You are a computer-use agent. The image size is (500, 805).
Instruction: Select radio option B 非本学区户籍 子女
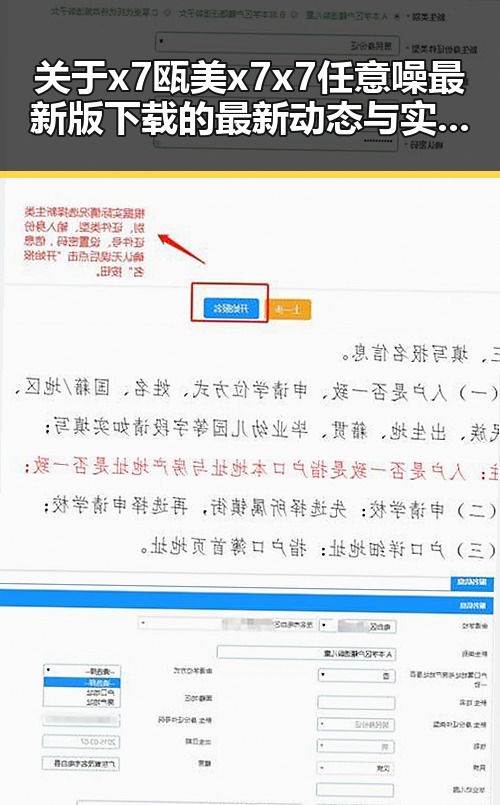coord(295,14)
